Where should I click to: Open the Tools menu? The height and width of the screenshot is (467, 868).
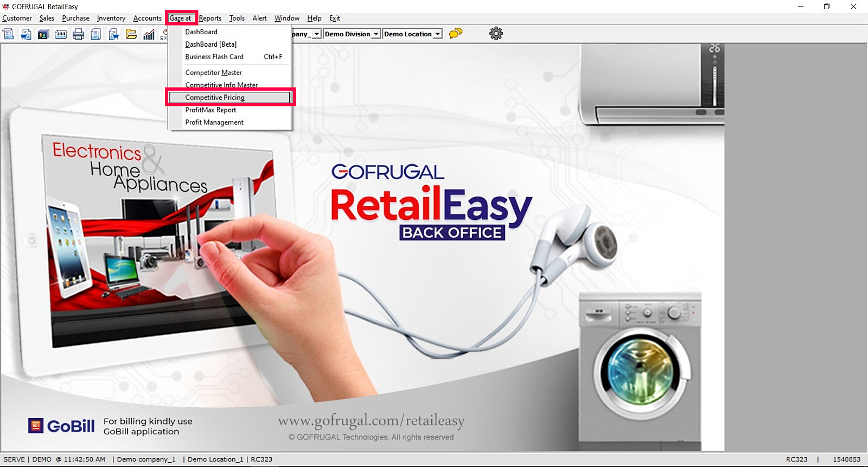[237, 18]
